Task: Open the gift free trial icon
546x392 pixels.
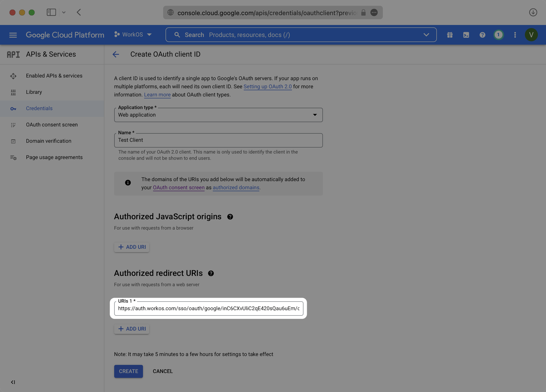Action: [x=450, y=35]
